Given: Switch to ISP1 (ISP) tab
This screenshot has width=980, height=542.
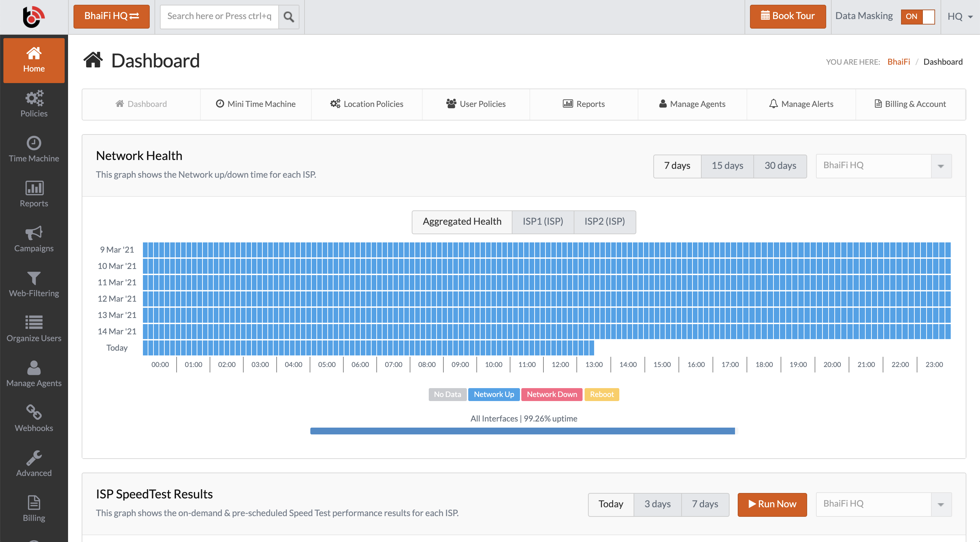Looking at the screenshot, I should [x=542, y=222].
